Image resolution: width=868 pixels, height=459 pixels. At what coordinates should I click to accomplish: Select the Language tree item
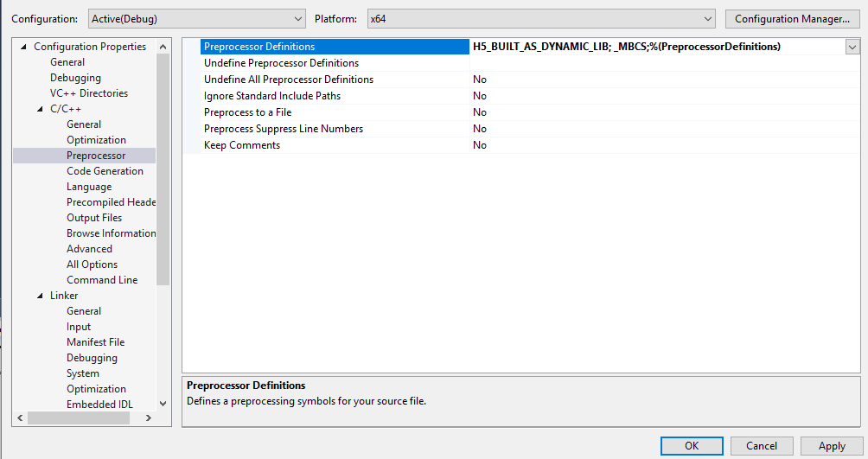tap(89, 187)
